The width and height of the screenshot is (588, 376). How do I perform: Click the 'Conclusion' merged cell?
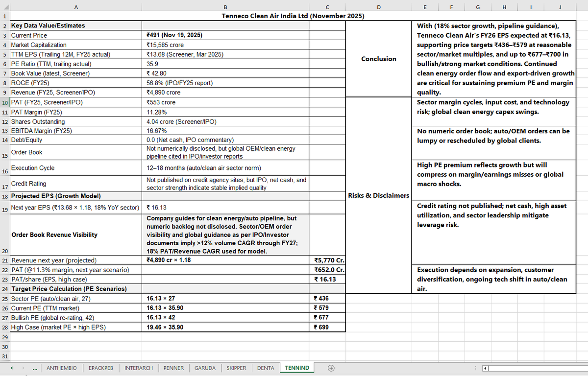coord(379,59)
